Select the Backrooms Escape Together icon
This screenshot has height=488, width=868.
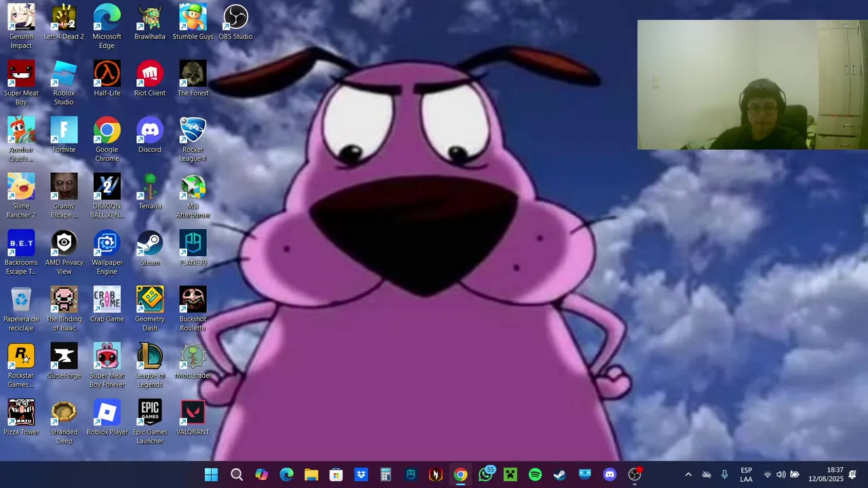(x=21, y=253)
